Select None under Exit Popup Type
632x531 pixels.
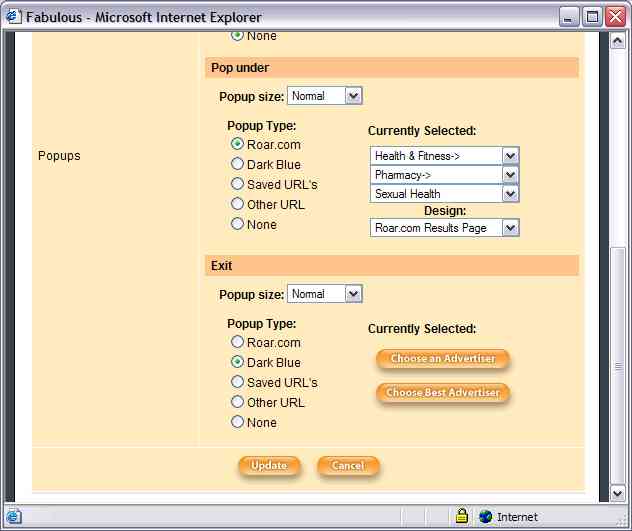(237, 422)
